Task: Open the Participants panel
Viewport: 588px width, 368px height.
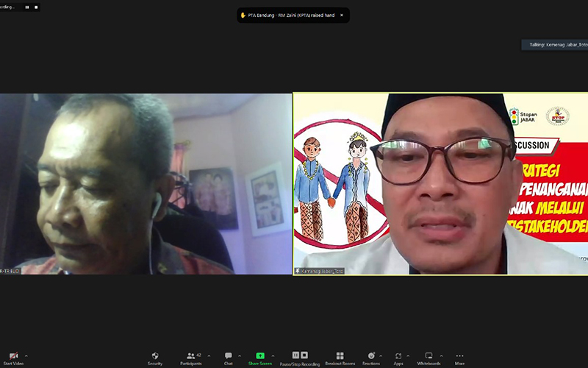Action: [x=191, y=358]
